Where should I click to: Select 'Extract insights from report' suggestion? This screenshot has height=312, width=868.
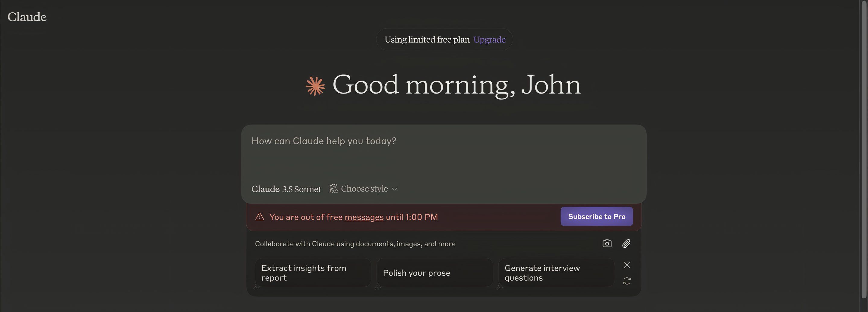click(x=313, y=272)
